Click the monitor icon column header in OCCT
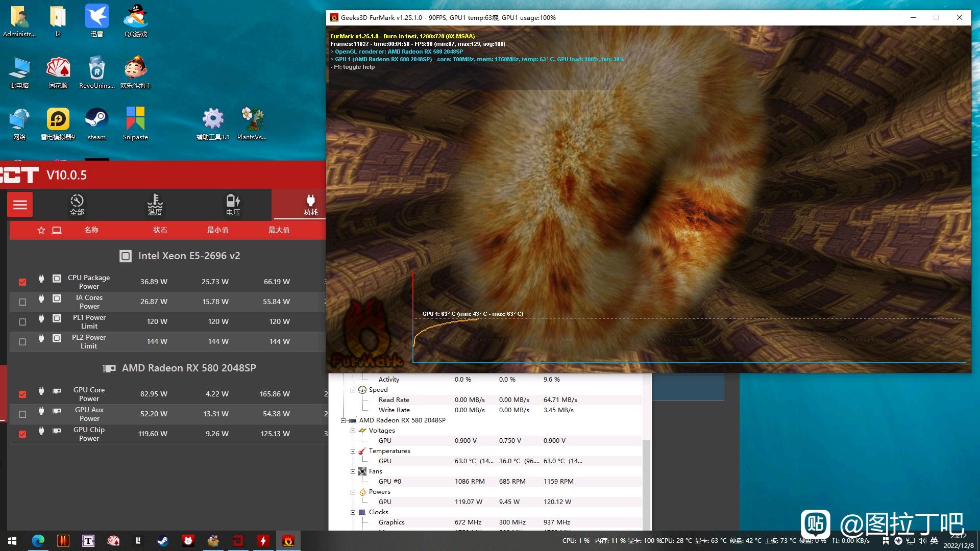 pyautogui.click(x=57, y=230)
